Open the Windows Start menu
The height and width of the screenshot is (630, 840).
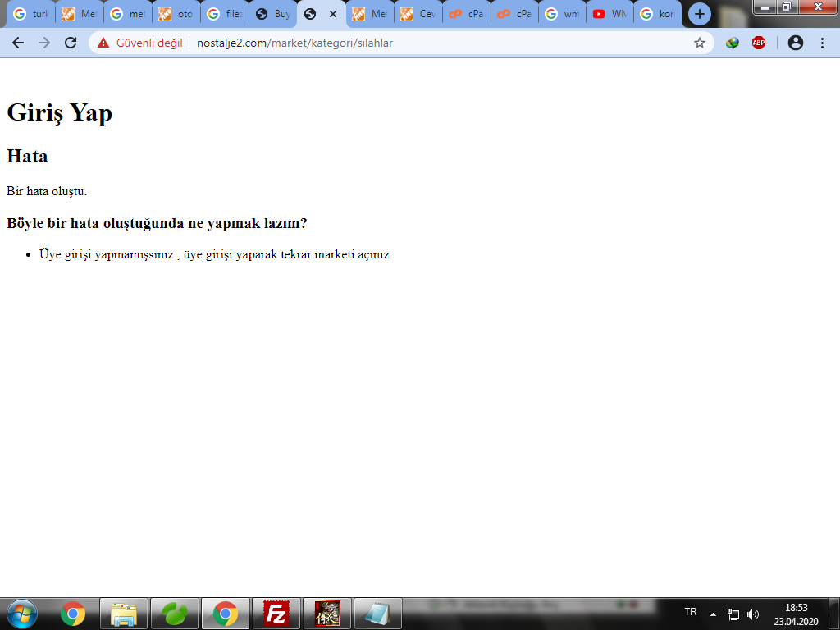pyautogui.click(x=22, y=614)
